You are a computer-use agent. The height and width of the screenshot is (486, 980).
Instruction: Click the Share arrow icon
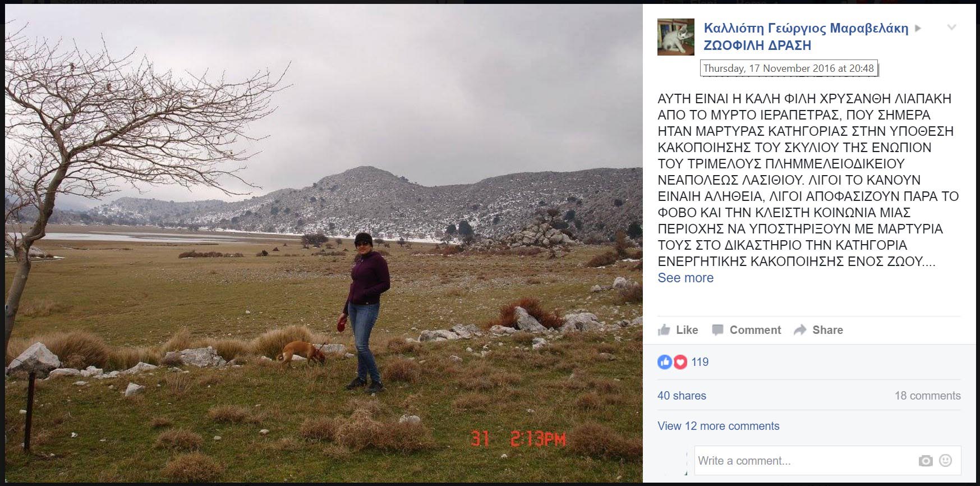pos(800,330)
